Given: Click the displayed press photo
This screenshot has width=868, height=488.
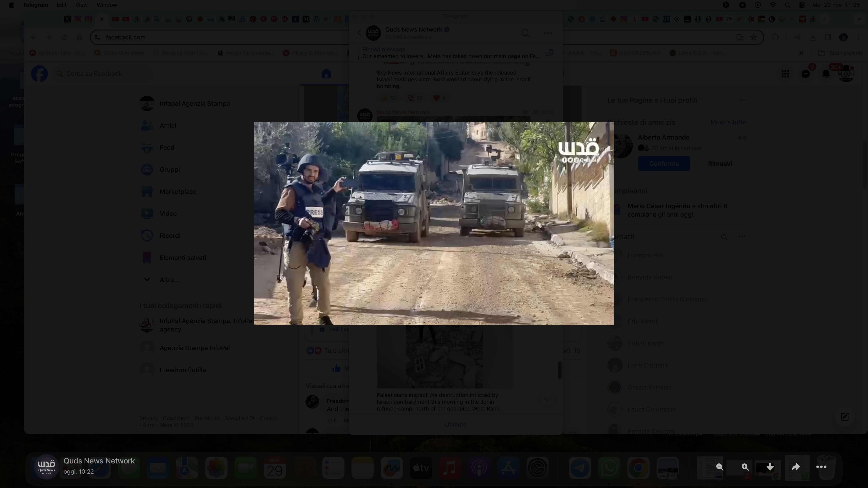Looking at the screenshot, I should pos(434,223).
